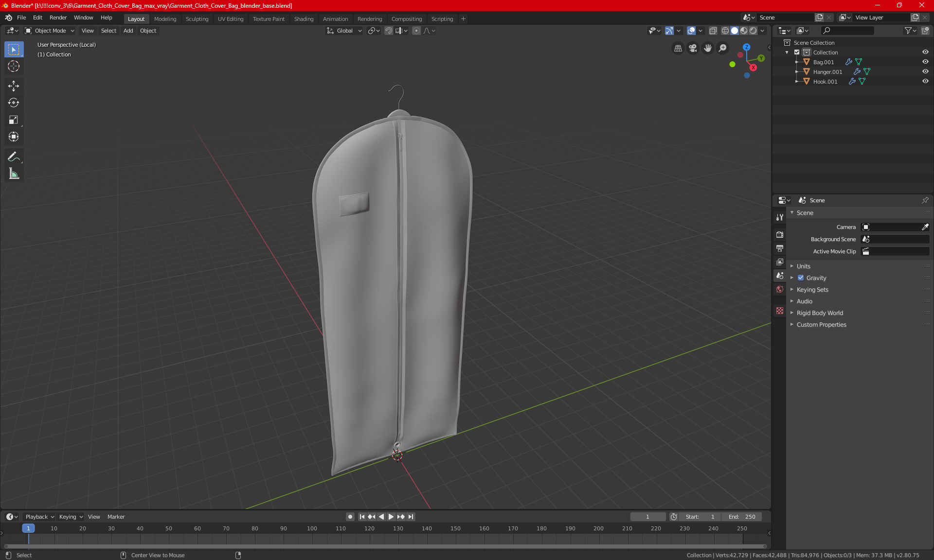This screenshot has height=560, width=934.
Task: Select the Select Box tool
Action: click(x=14, y=50)
